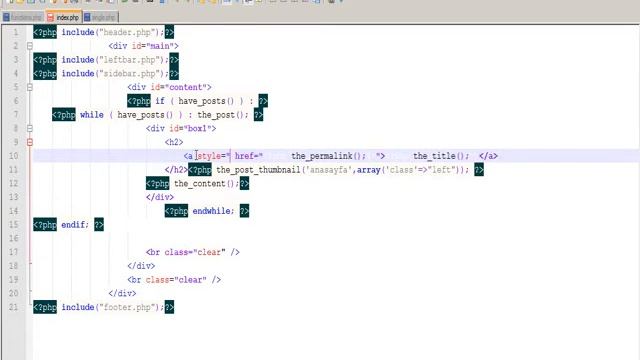Click <br class="clear" /> on line 17

[x=193, y=252]
